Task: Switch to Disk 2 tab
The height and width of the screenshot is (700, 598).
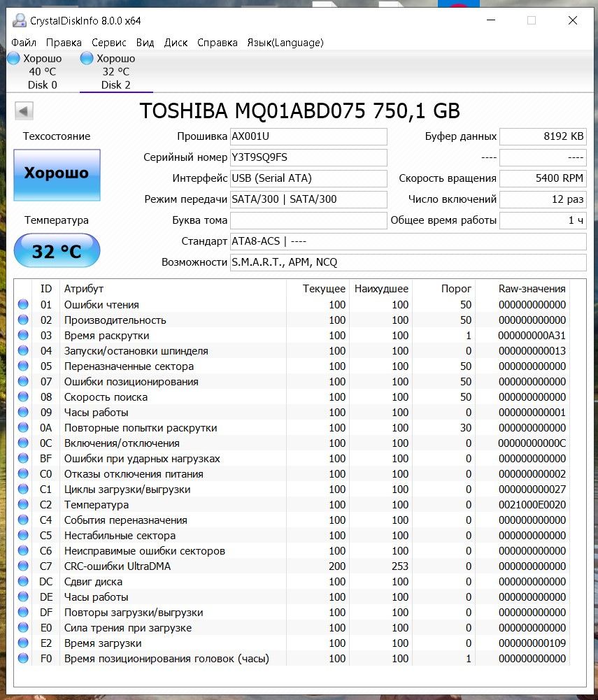Action: (116, 71)
